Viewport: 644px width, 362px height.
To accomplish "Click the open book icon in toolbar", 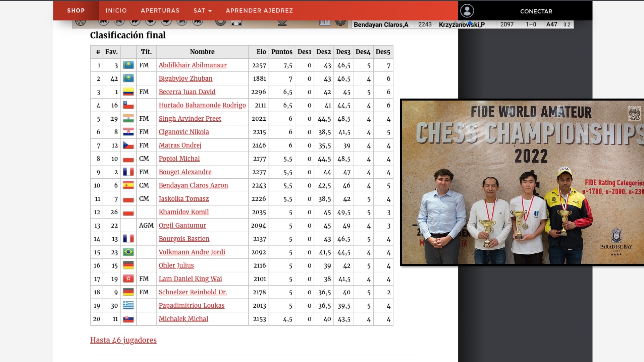I will click(x=324, y=23).
